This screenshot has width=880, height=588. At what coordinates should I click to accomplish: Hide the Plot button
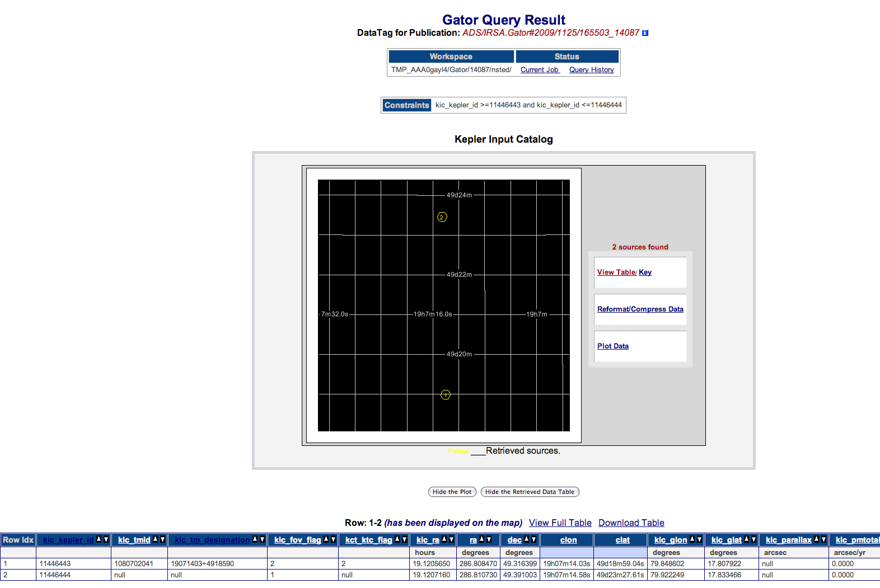tap(452, 492)
